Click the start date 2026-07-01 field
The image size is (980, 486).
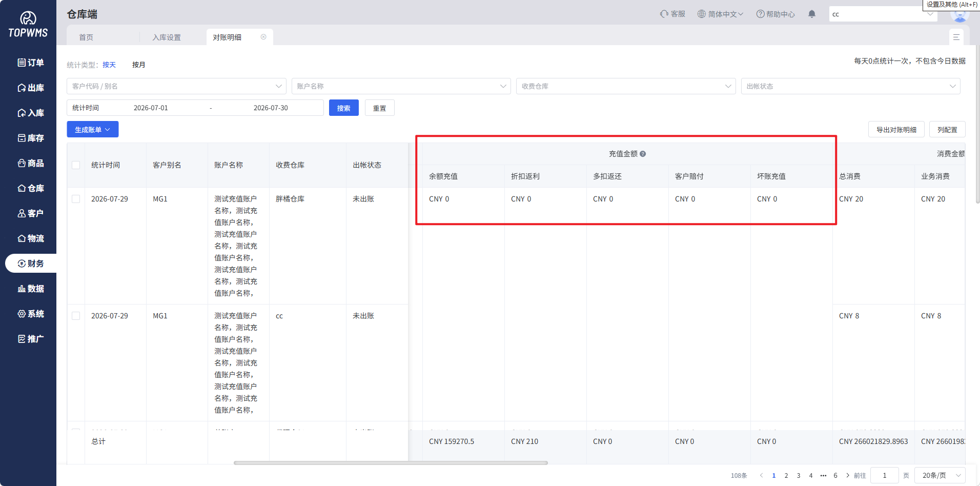[x=151, y=108]
